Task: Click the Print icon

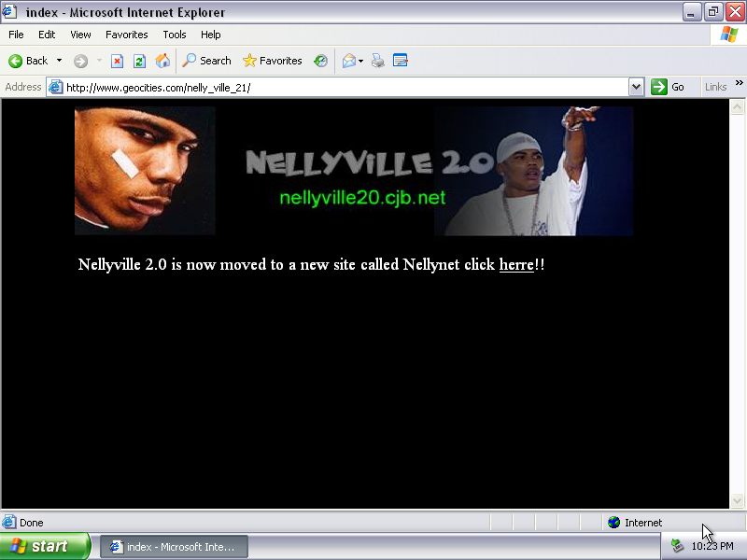Action: click(378, 61)
